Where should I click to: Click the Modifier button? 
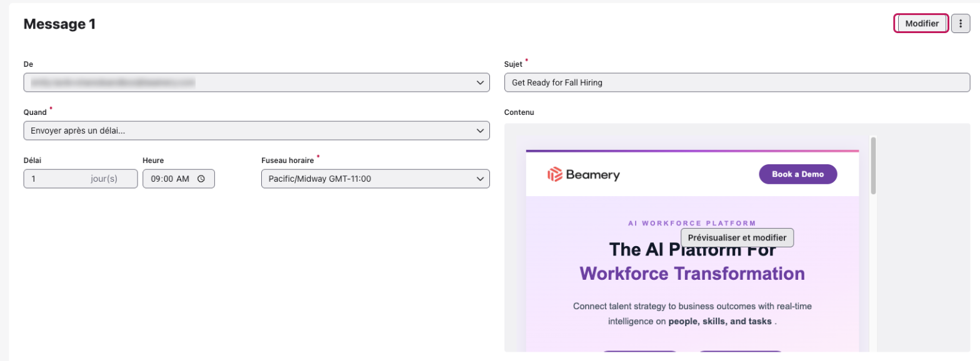coord(922,24)
